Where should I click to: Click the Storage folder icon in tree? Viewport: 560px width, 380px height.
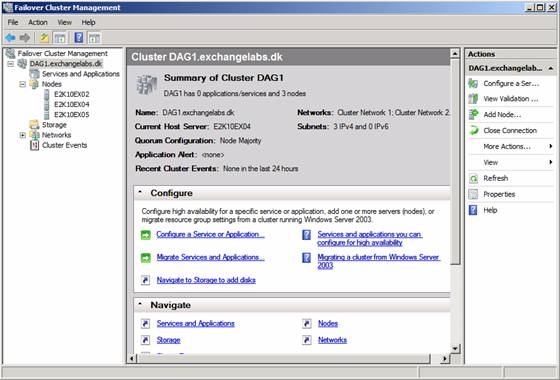point(34,125)
